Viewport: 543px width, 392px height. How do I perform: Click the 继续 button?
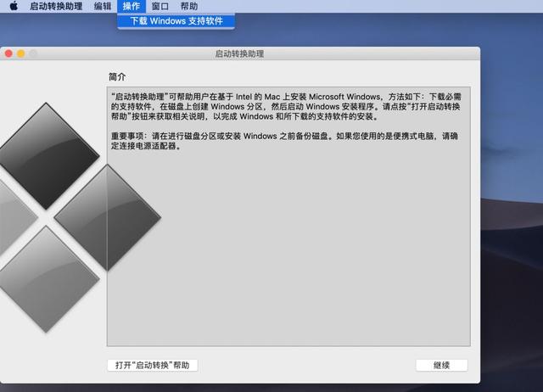coord(441,366)
